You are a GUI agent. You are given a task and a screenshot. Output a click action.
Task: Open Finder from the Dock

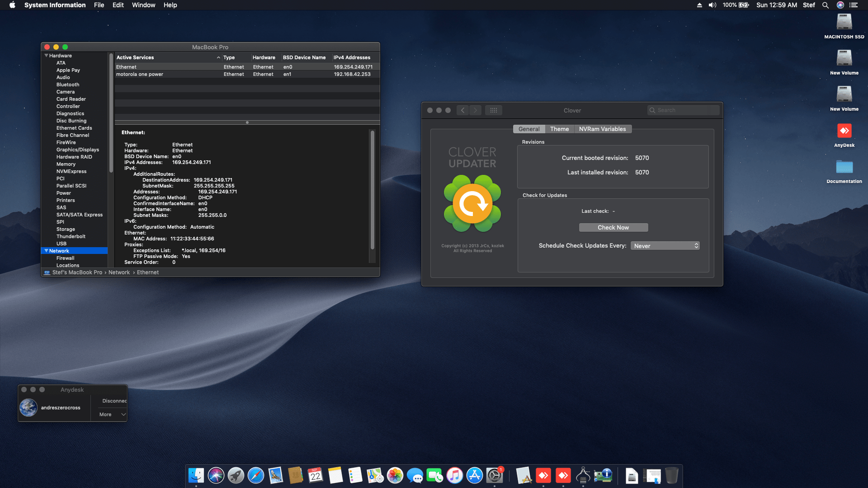(x=196, y=475)
